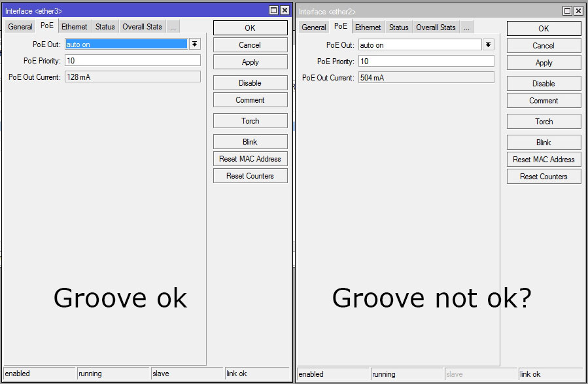This screenshot has width=588, height=384.
Task: Apply settings on the ether2 window
Action: pyautogui.click(x=544, y=62)
